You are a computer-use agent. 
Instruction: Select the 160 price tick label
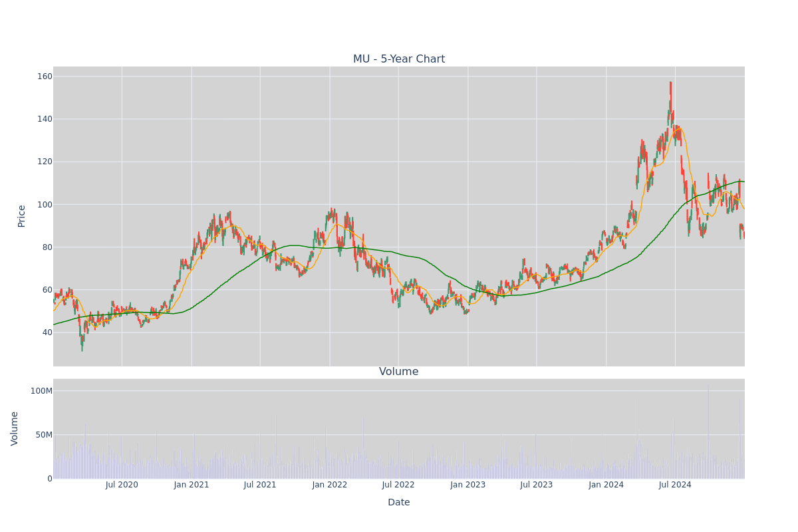[44, 76]
